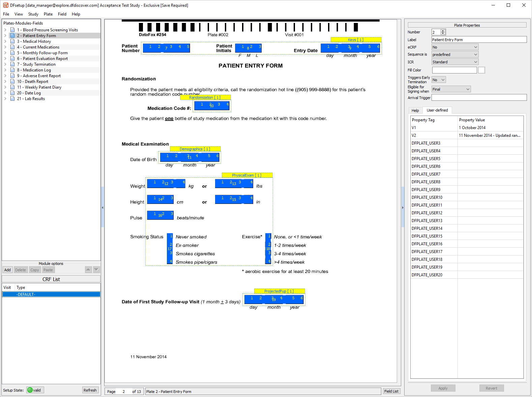Open the Study menu
This screenshot has height=397, width=532.
[x=33, y=14]
